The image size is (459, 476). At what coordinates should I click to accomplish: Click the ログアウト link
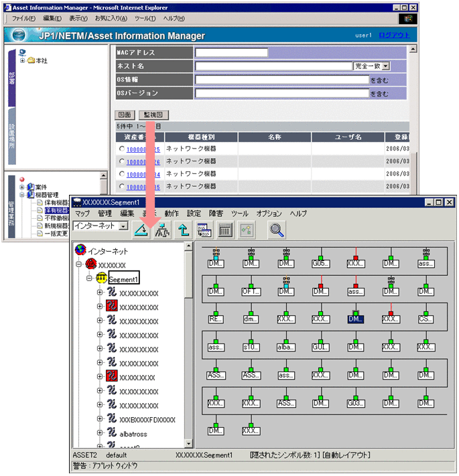pyautogui.click(x=394, y=35)
